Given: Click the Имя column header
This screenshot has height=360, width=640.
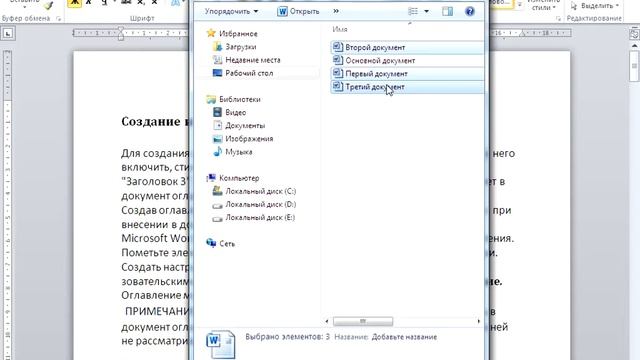Looking at the screenshot, I should click(x=340, y=29).
